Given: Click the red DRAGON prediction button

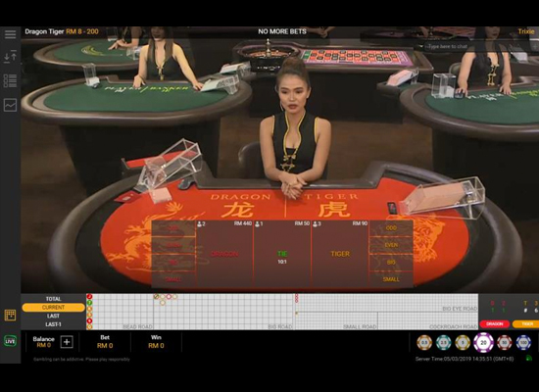Looking at the screenshot, I should [494, 324].
